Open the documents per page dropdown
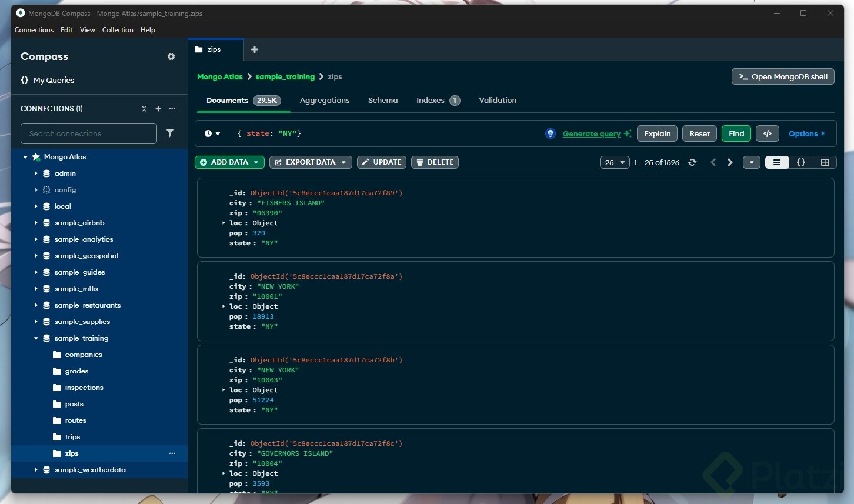Viewport: 854px width, 504px height. (615, 162)
